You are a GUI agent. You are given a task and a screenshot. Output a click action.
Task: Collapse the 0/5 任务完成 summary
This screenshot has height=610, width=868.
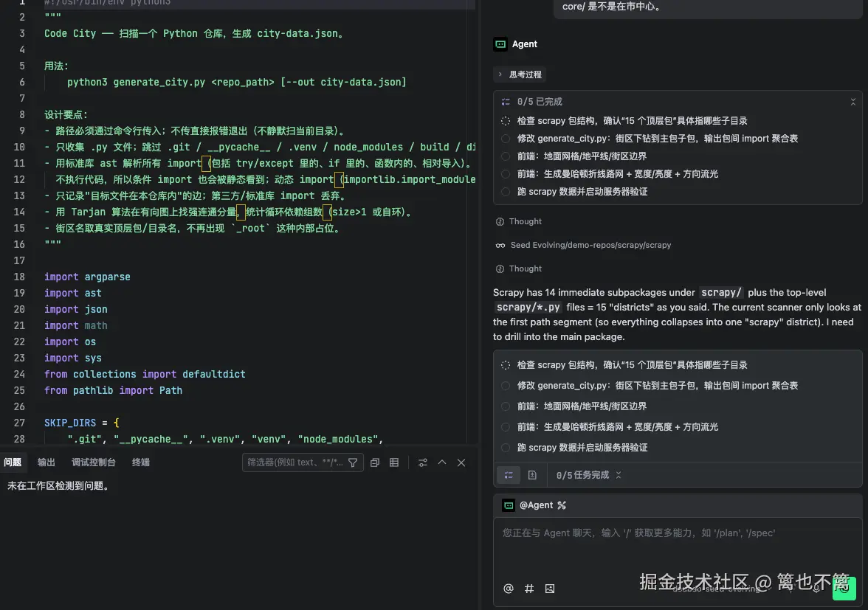pyautogui.click(x=619, y=475)
